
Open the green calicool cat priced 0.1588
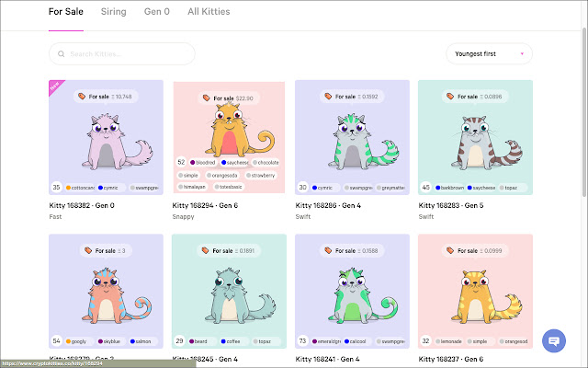click(352, 291)
